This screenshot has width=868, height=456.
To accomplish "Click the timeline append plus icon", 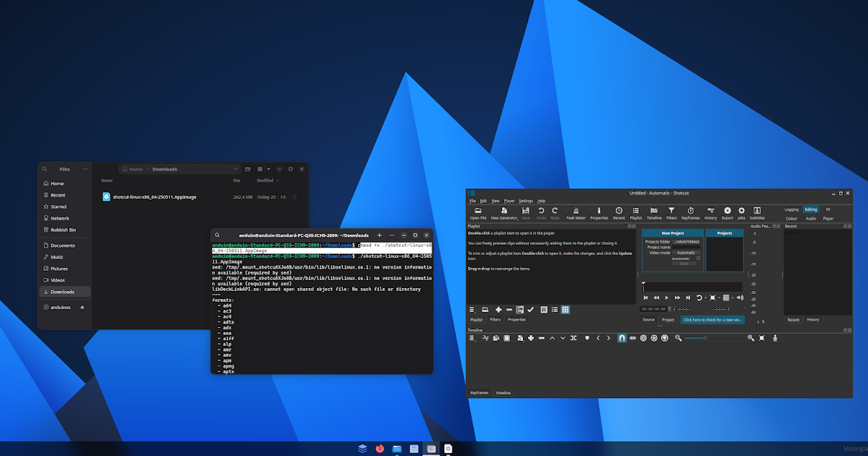I will [x=531, y=338].
